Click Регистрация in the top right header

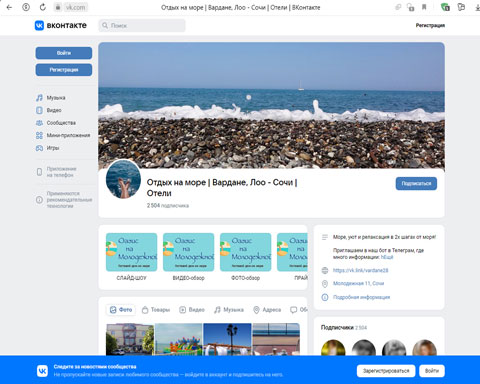[x=430, y=25]
